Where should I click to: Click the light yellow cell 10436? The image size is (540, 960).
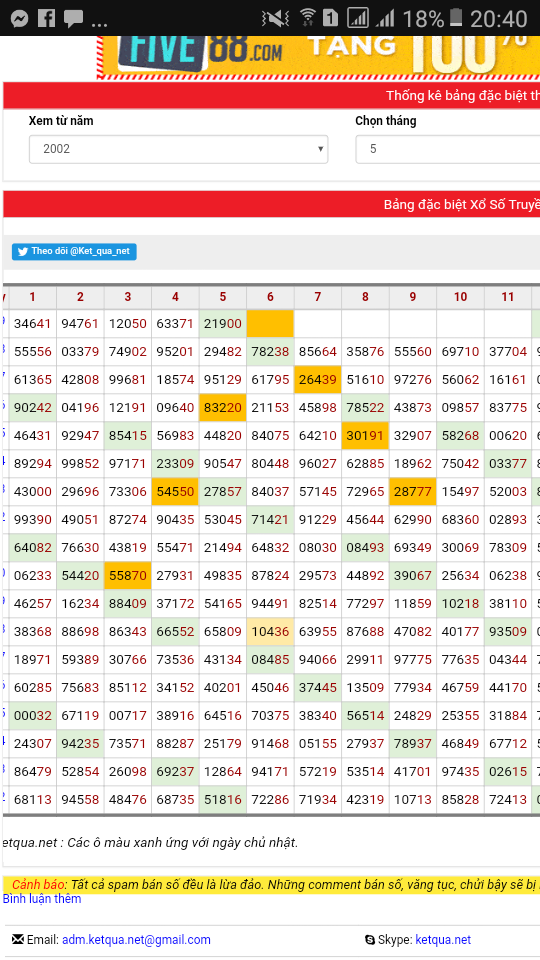[x=271, y=632]
